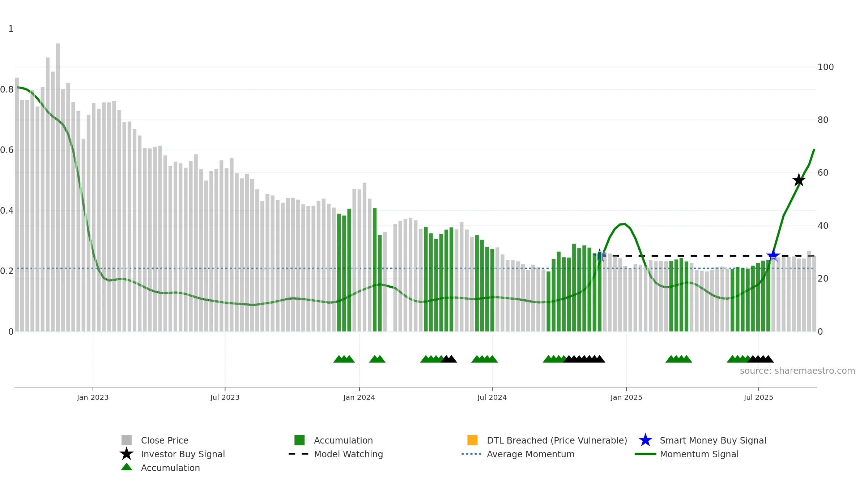Click the black Investor Buy Signal star on chart
This screenshot has width=868, height=488.
click(x=799, y=180)
